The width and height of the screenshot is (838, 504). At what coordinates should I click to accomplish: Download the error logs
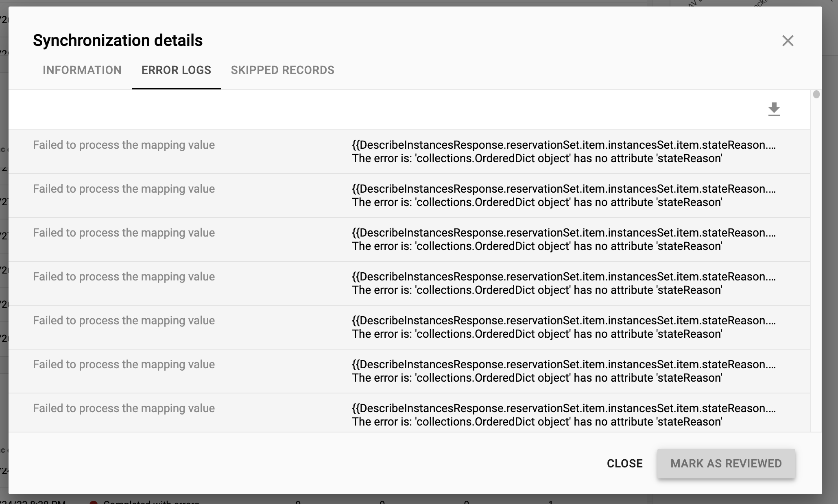pos(774,110)
